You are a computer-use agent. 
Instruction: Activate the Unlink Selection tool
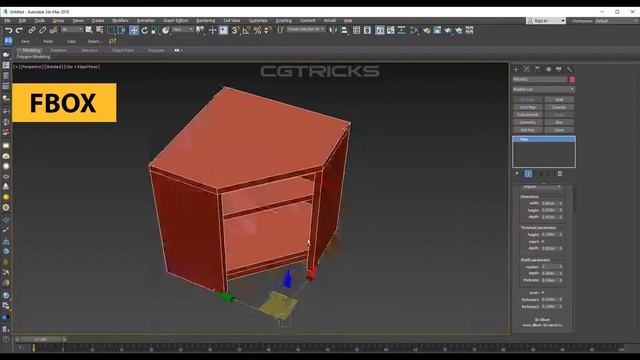coord(42,30)
